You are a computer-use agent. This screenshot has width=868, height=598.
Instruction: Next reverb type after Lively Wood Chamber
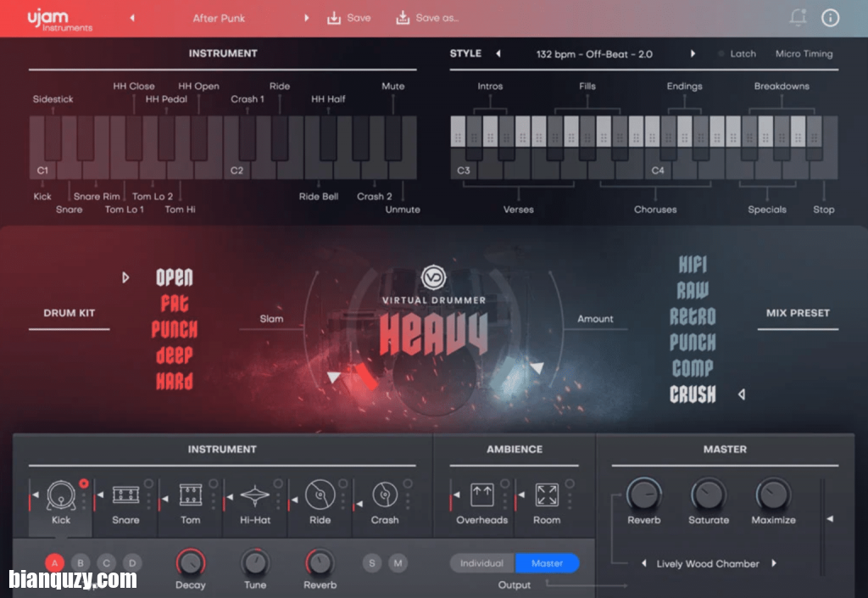click(x=774, y=563)
